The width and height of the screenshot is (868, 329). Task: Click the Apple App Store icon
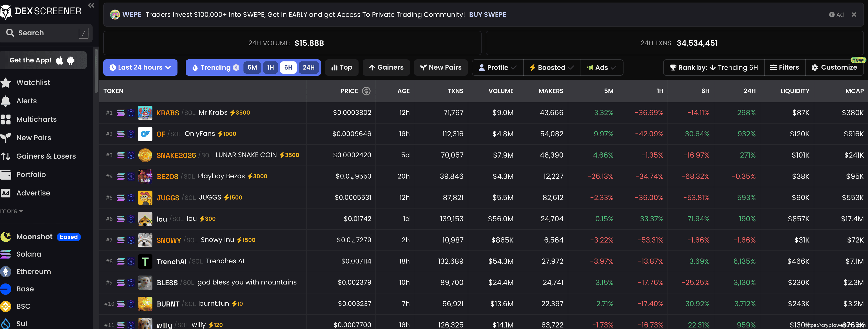(60, 60)
